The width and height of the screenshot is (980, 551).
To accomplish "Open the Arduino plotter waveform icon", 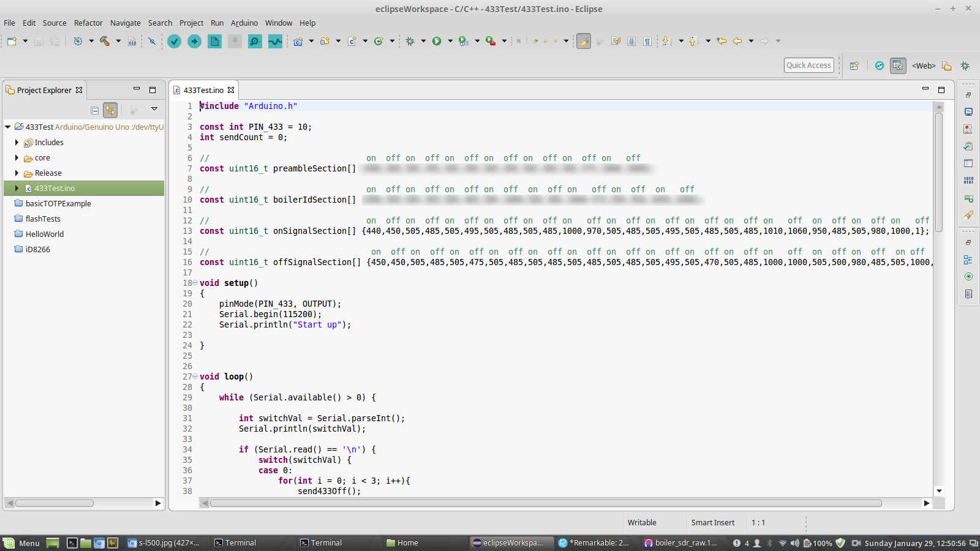I will [x=275, y=41].
